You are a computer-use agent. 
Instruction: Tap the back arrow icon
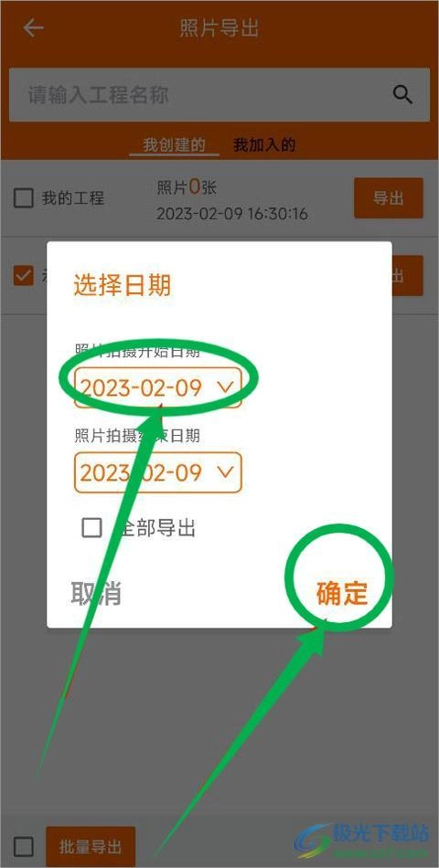(x=33, y=27)
